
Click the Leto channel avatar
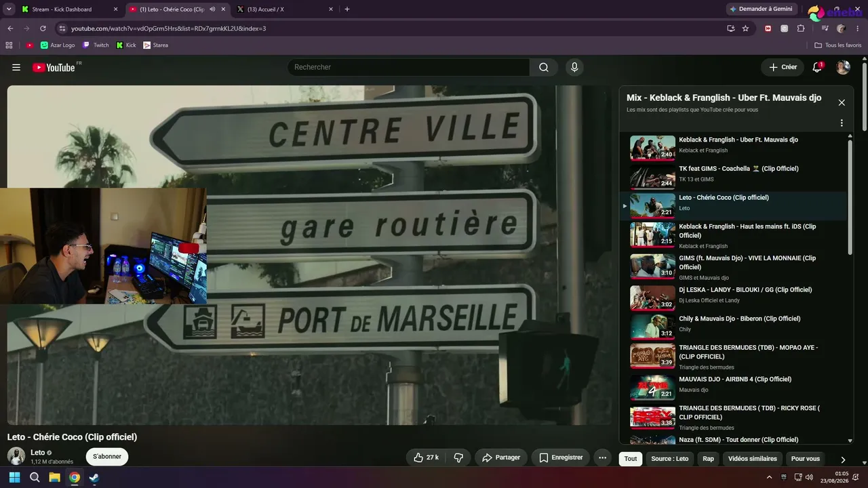pyautogui.click(x=16, y=456)
